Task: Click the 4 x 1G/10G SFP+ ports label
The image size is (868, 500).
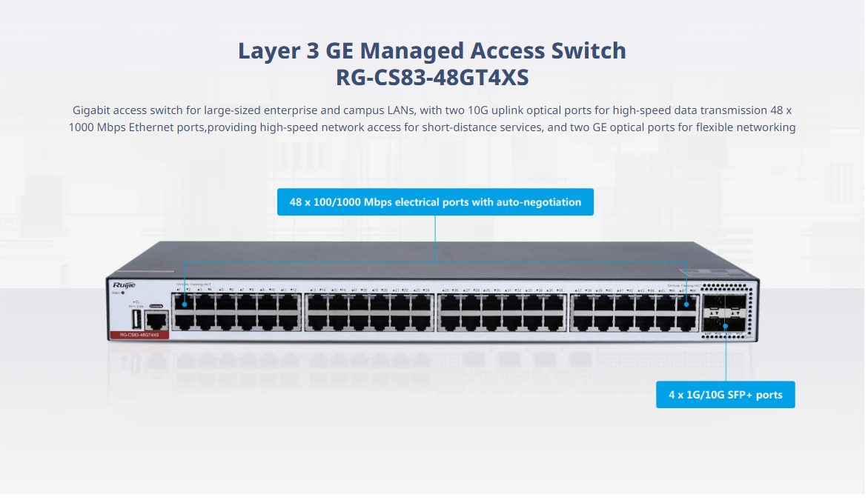Action: tap(725, 394)
